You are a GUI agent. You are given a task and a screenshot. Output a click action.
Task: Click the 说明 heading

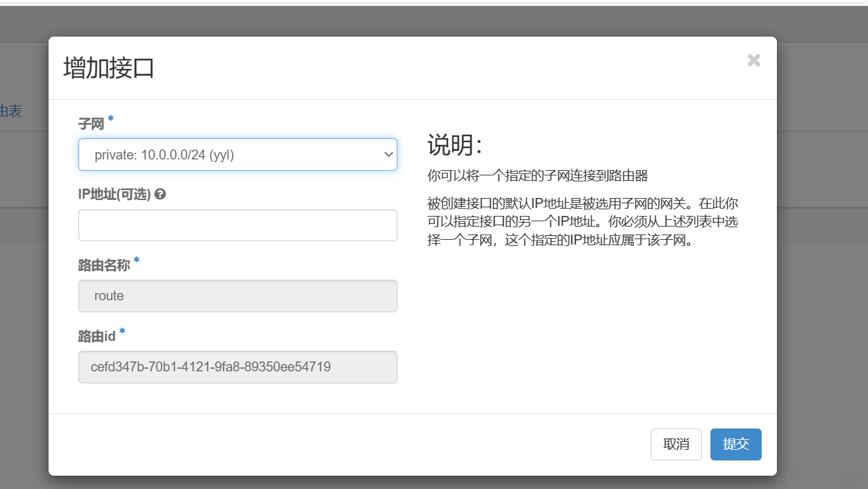tap(454, 144)
